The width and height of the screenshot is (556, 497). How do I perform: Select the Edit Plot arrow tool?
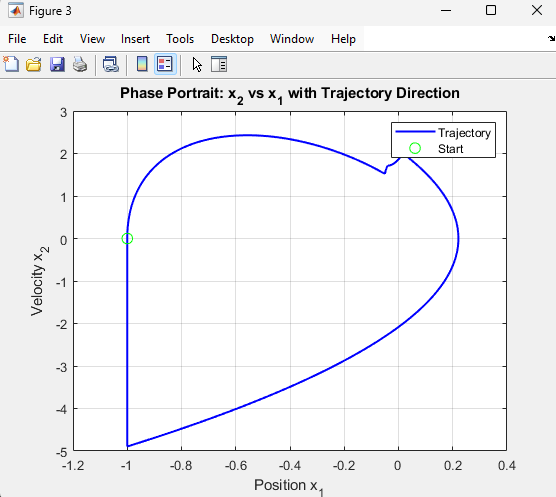click(197, 65)
